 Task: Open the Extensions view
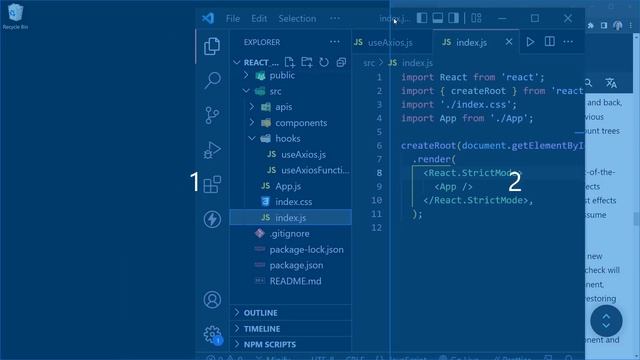212,184
